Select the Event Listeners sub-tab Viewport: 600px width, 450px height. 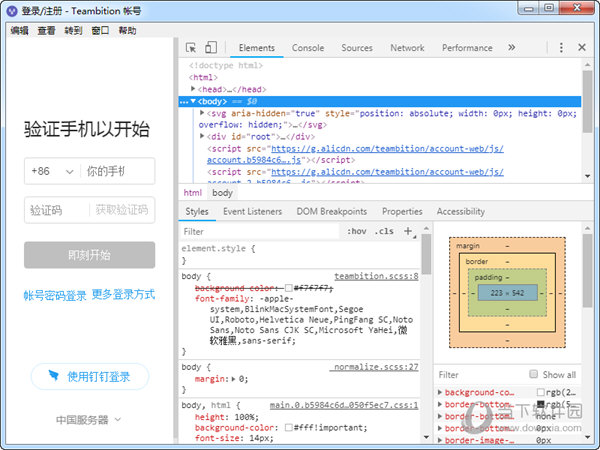[253, 211]
